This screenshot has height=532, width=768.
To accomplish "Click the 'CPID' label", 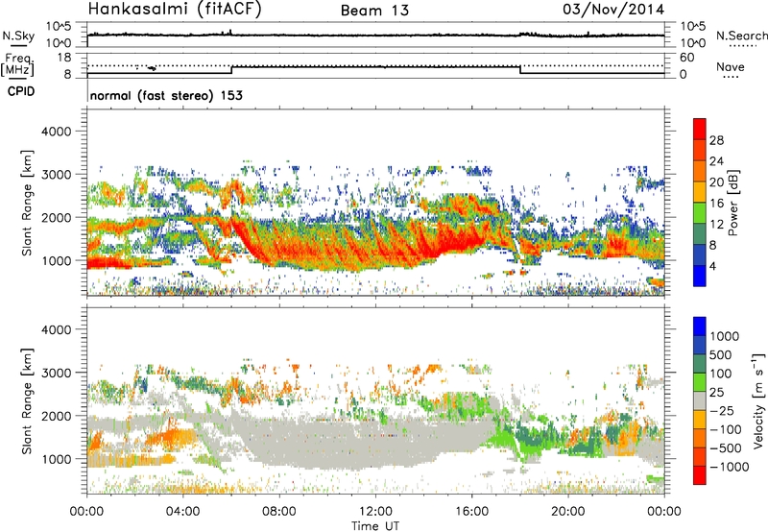I will click(x=21, y=91).
